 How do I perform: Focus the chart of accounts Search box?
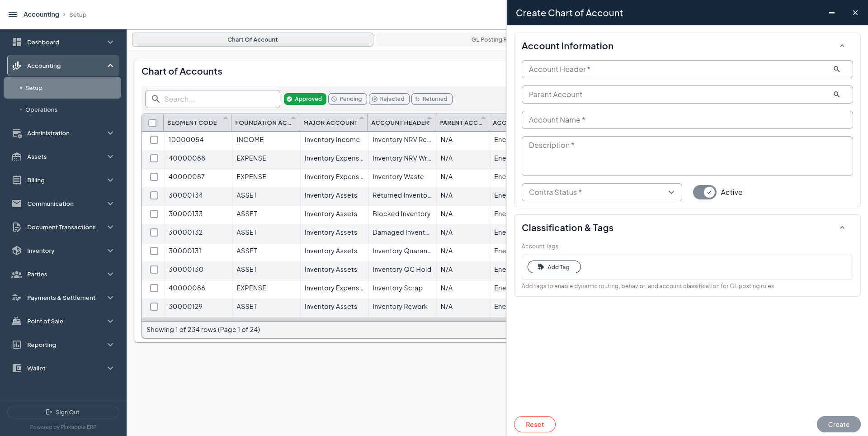click(x=212, y=99)
